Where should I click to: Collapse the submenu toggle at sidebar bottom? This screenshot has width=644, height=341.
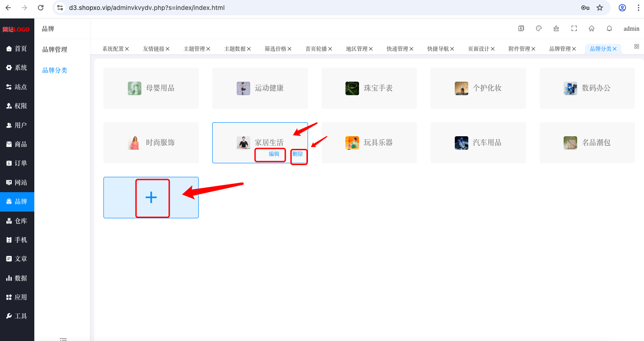(x=63, y=339)
